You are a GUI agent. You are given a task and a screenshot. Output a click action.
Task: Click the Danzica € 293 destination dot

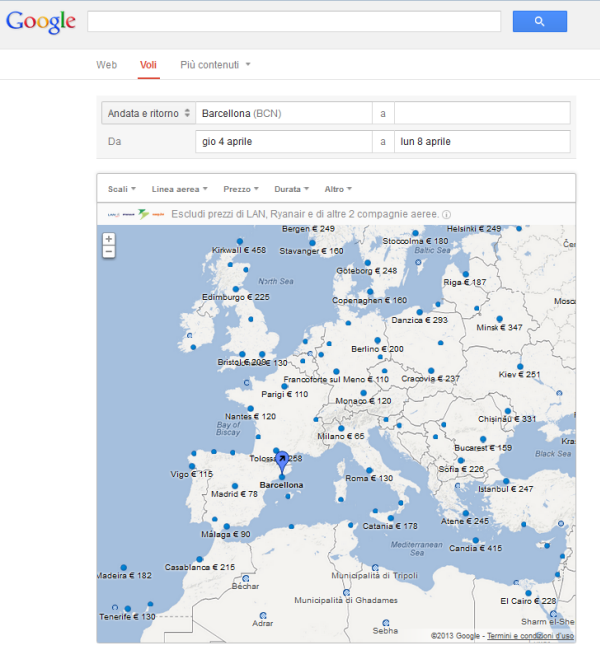coord(419,312)
